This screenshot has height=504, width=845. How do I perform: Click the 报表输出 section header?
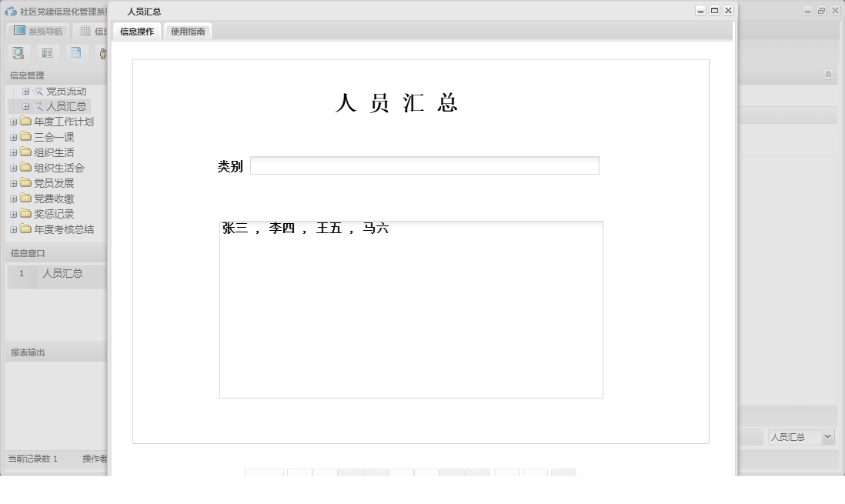27,351
